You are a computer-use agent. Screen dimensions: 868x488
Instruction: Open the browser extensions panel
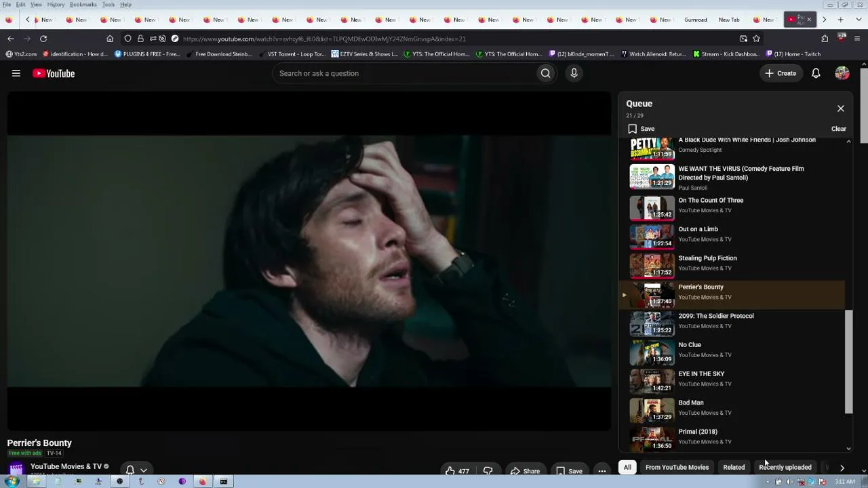click(825, 39)
